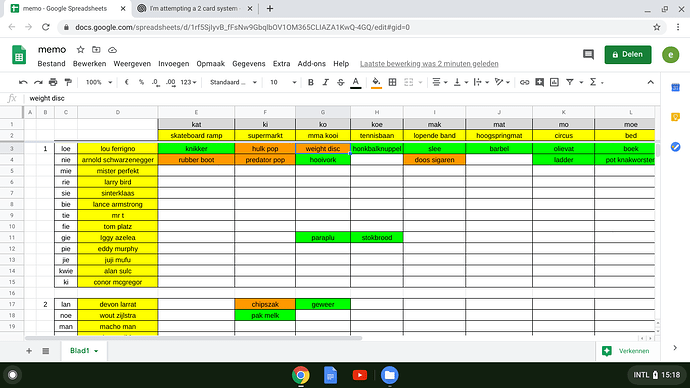Collapse the menus with up chevron
The width and height of the screenshot is (690, 388).
[650, 82]
